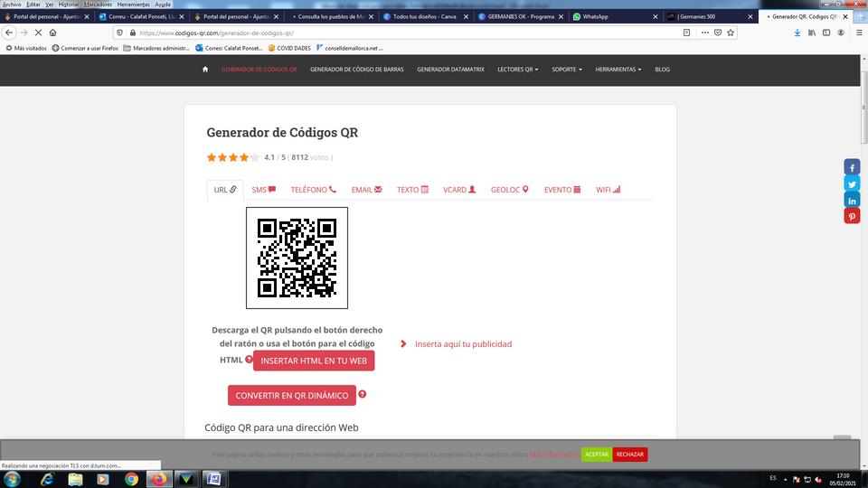Image resolution: width=868 pixels, height=488 pixels.
Task: Open Lectores QR dropdown
Action: pyautogui.click(x=517, y=70)
